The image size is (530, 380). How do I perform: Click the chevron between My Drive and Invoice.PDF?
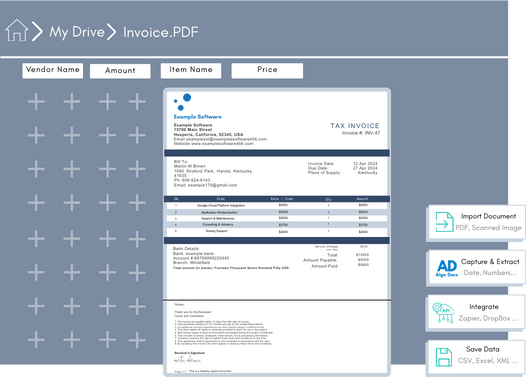[x=112, y=32]
